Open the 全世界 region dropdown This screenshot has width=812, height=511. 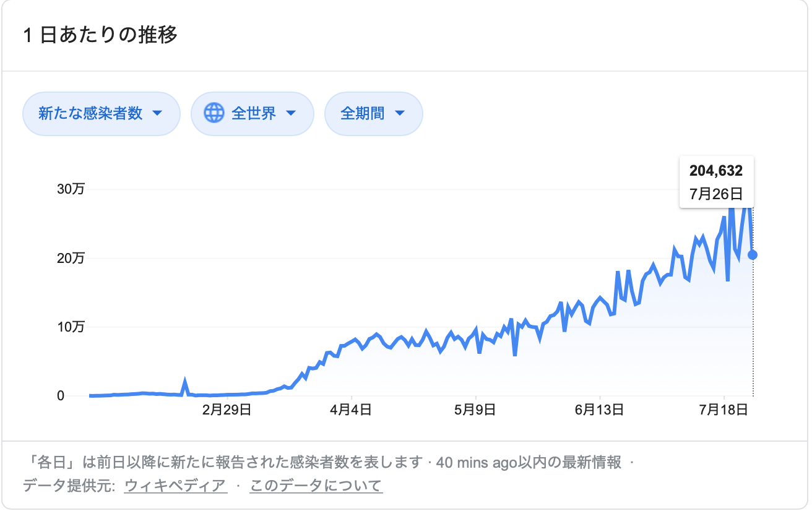tap(253, 113)
